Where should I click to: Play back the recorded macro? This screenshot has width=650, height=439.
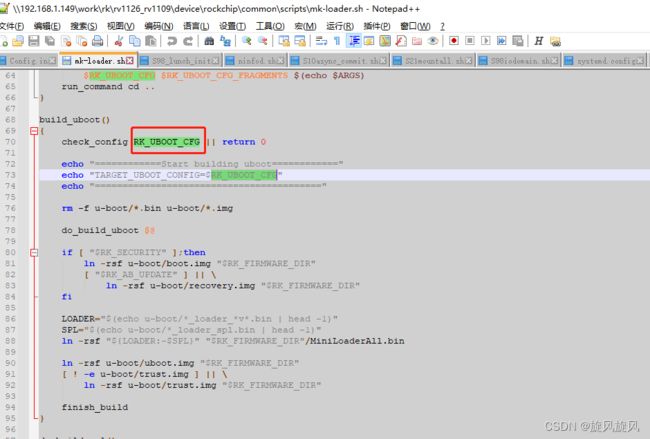tap(486, 41)
